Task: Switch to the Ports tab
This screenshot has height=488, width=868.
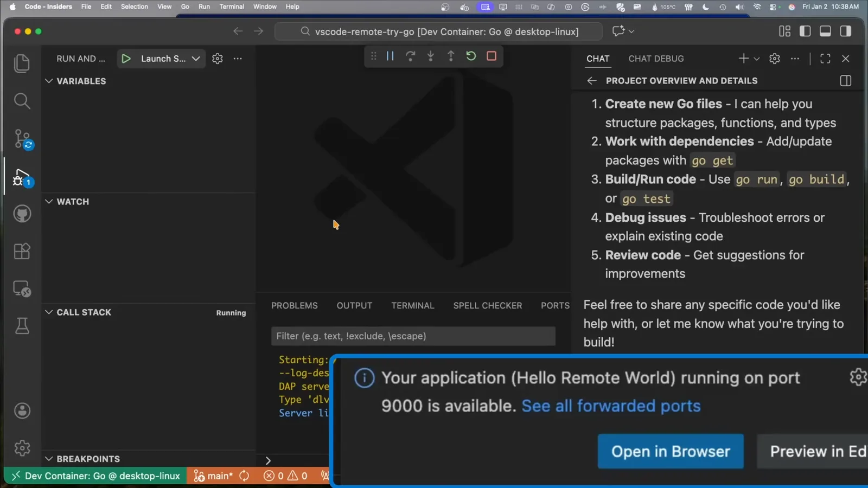Action: click(555, 306)
